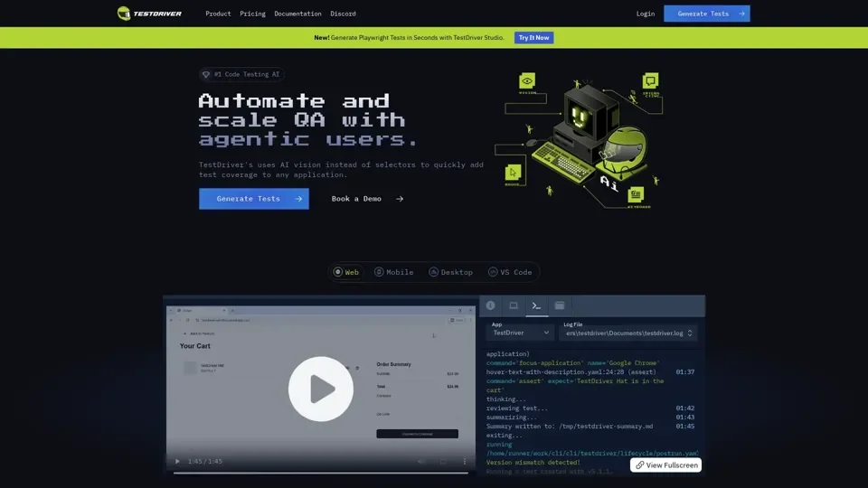Click the Book a Demo link
Screen dimensions: 868x488
[356, 199]
